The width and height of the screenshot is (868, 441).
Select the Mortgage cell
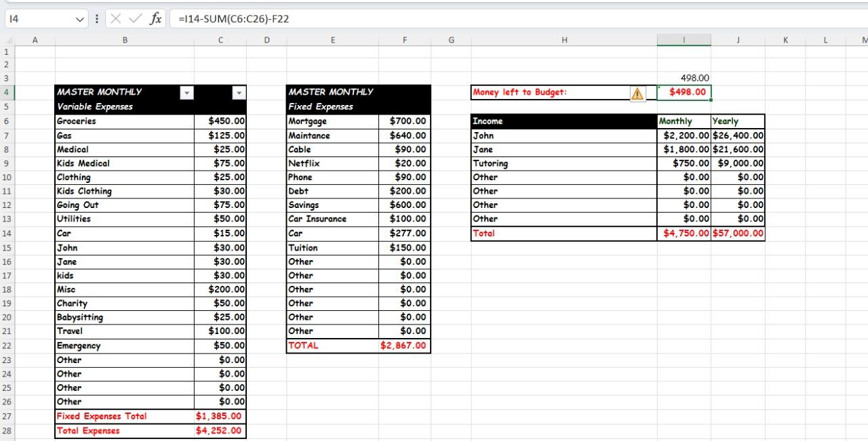pyautogui.click(x=333, y=121)
